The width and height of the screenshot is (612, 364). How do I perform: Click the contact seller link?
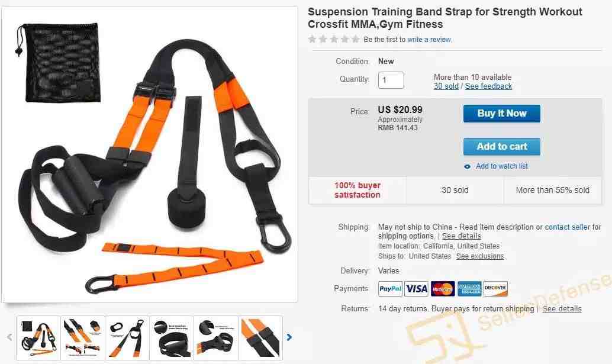[x=568, y=227]
